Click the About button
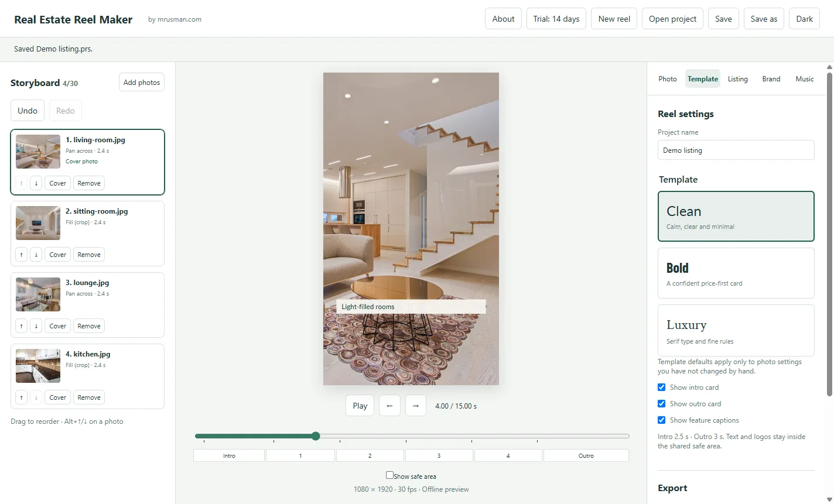Screen dimensions: 834x504 click(503, 19)
